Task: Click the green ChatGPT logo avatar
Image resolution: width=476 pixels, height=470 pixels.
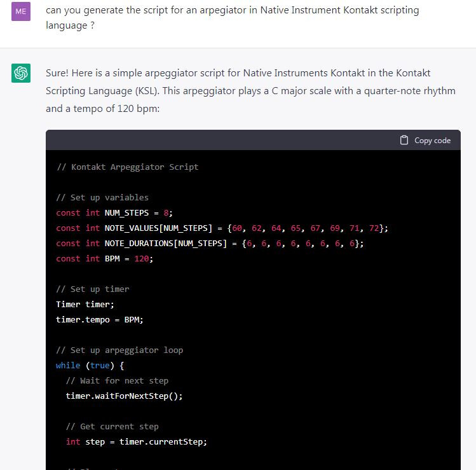Action: 21,74
